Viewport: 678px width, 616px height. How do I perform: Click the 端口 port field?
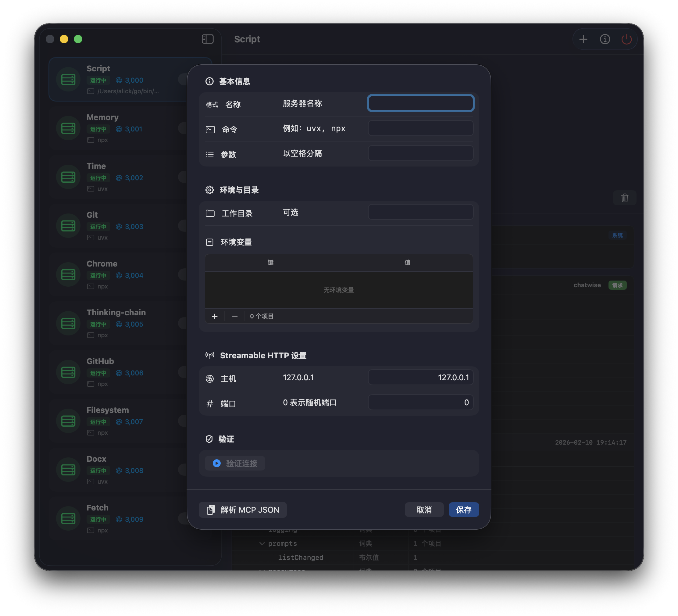pos(420,402)
